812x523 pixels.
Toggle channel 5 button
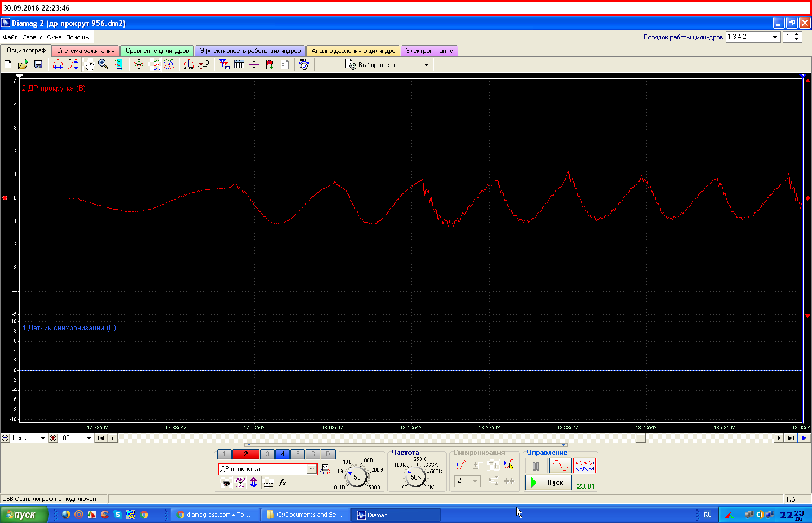tap(298, 454)
